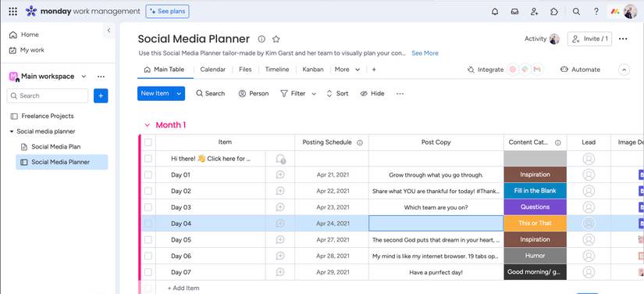Go to Home in sidebar
The image size is (644, 294).
coord(24,35)
